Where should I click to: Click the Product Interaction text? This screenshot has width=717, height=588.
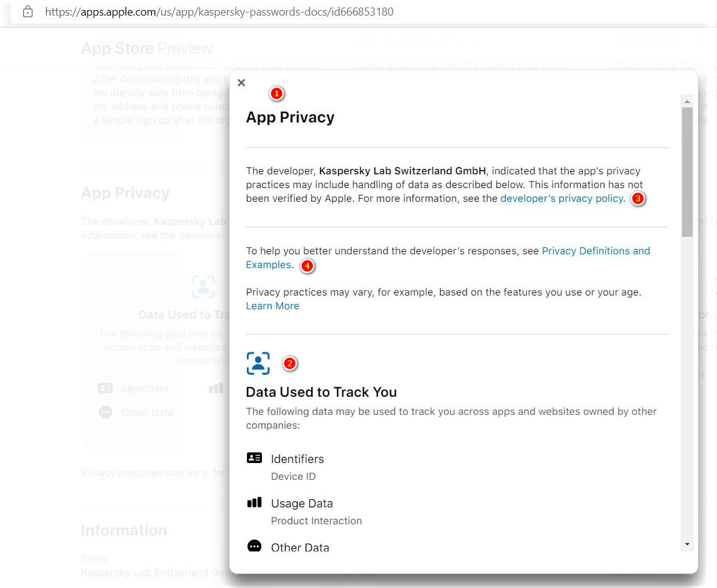click(316, 521)
